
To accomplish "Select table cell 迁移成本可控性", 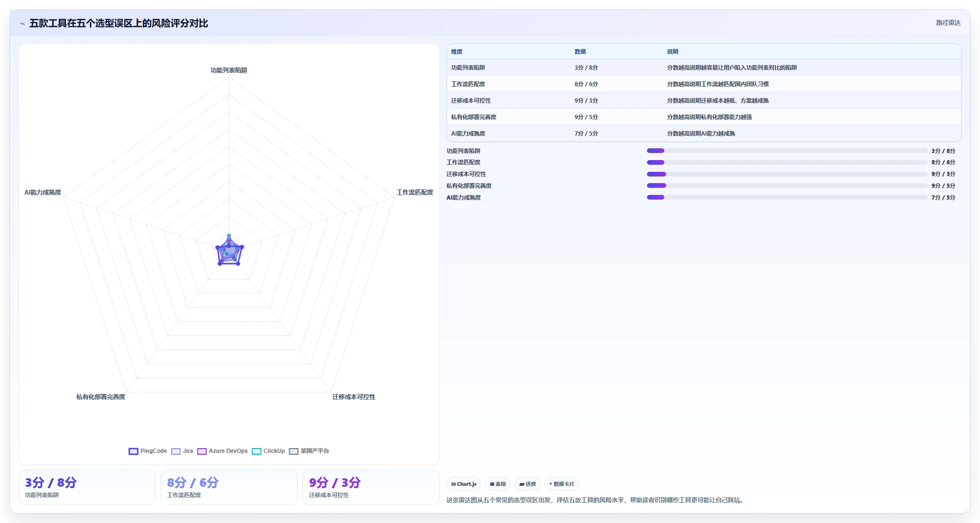I will pyautogui.click(x=471, y=101).
